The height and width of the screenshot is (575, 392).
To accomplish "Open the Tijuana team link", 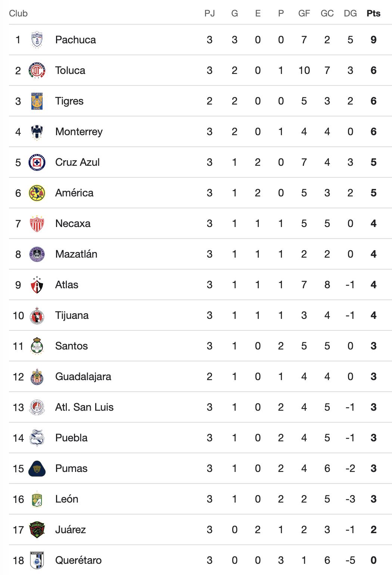I will point(72,316).
